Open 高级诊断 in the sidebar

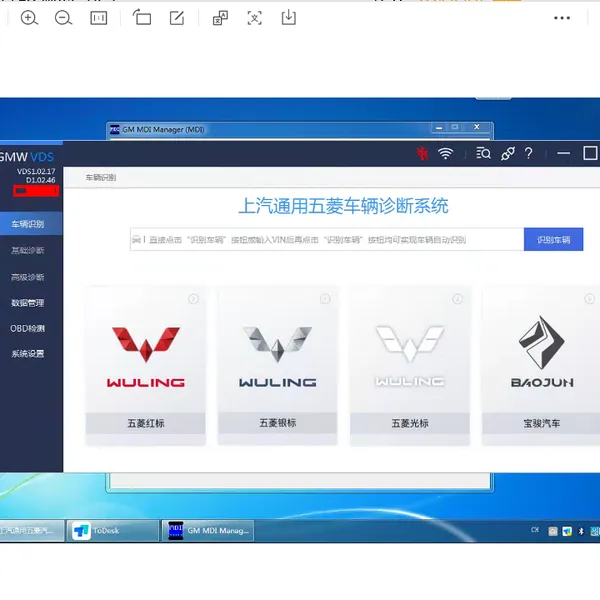tap(28, 277)
